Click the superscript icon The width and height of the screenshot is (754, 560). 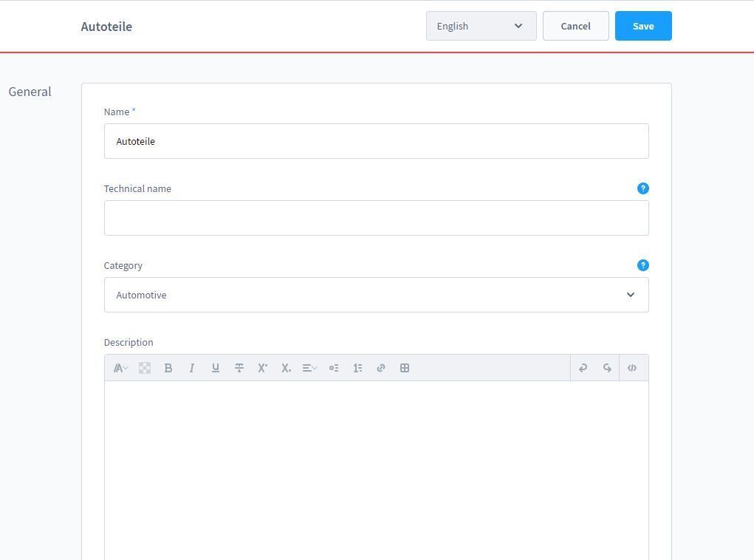point(263,368)
